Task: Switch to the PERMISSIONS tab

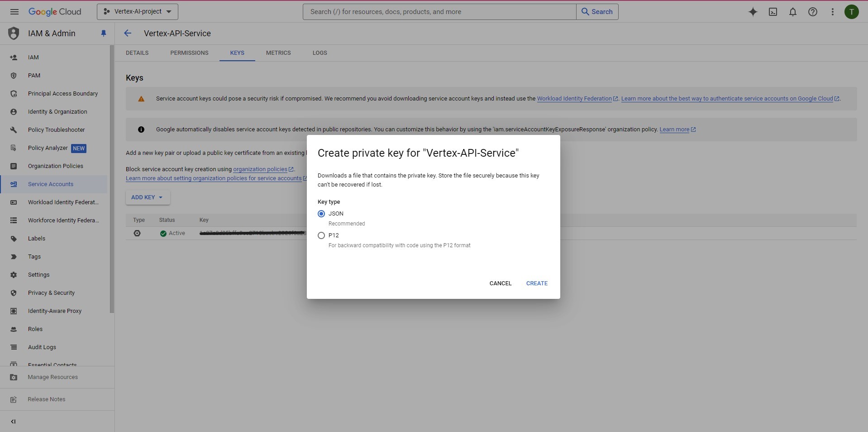Action: tap(189, 53)
